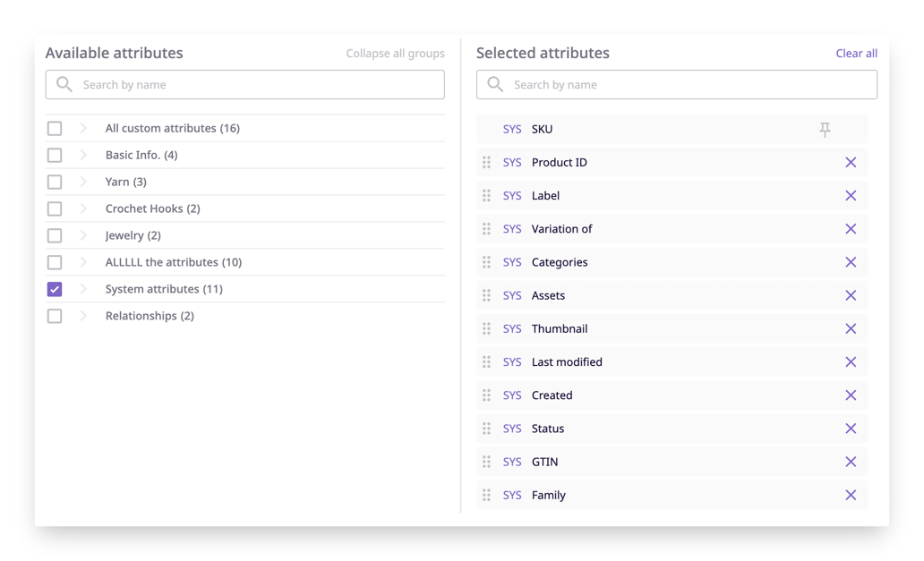
Task: Uncheck the System attributes checkbox
Action: (x=54, y=288)
